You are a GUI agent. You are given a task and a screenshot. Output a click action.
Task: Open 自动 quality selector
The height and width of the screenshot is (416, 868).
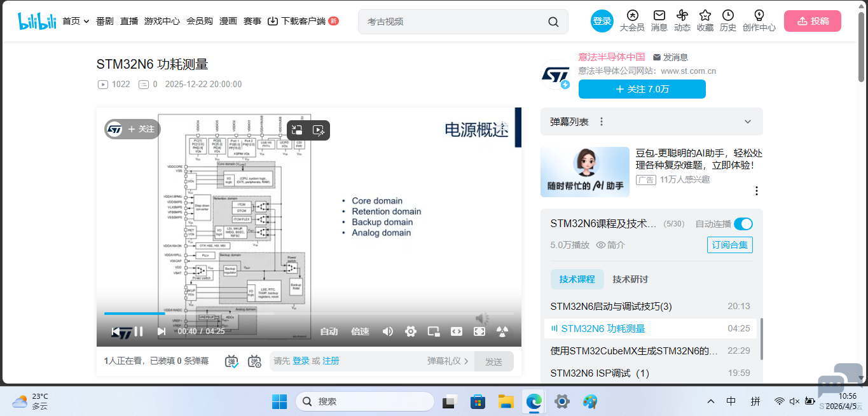pos(329,331)
